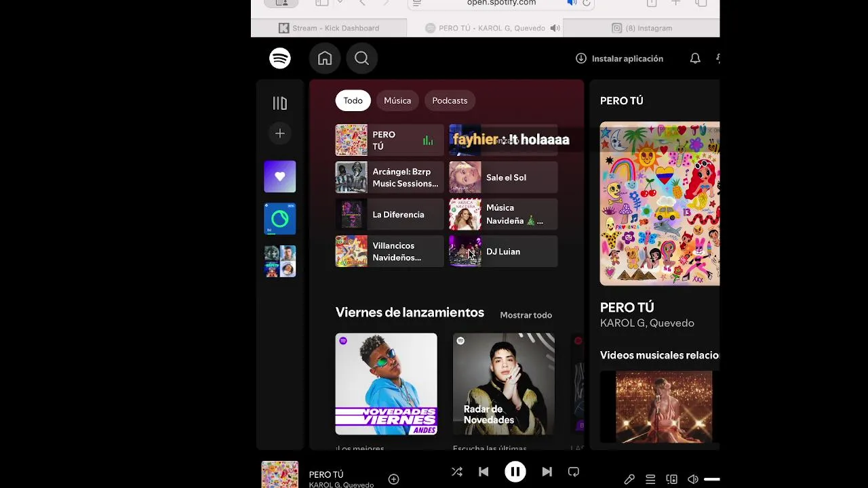Open KAROL G, Quevedo artist link in panel
Image resolution: width=868 pixels, height=488 pixels.
point(647,323)
